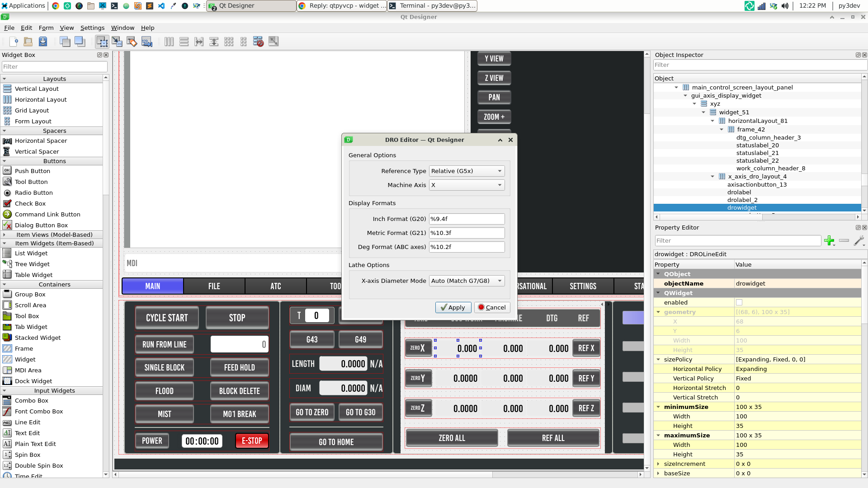The height and width of the screenshot is (488, 868).
Task: Float the Object Inspector panel
Action: 858,55
